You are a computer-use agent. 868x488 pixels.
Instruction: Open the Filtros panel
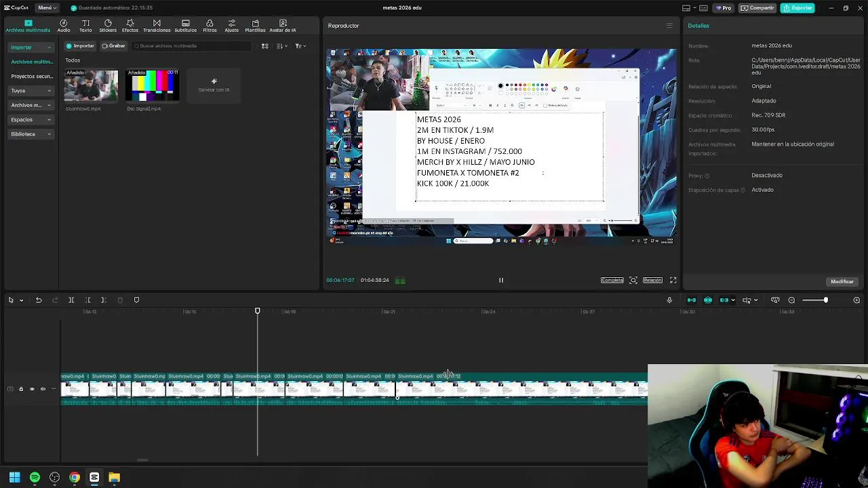(x=210, y=26)
